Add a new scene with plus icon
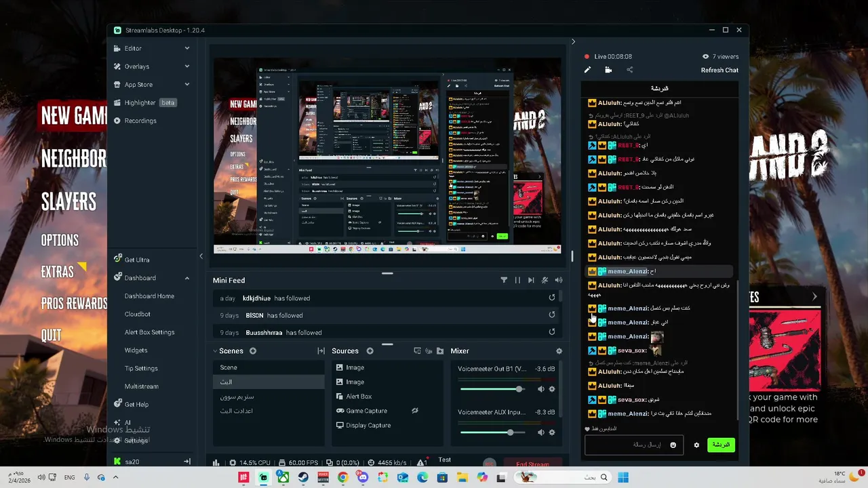 pos(253,351)
